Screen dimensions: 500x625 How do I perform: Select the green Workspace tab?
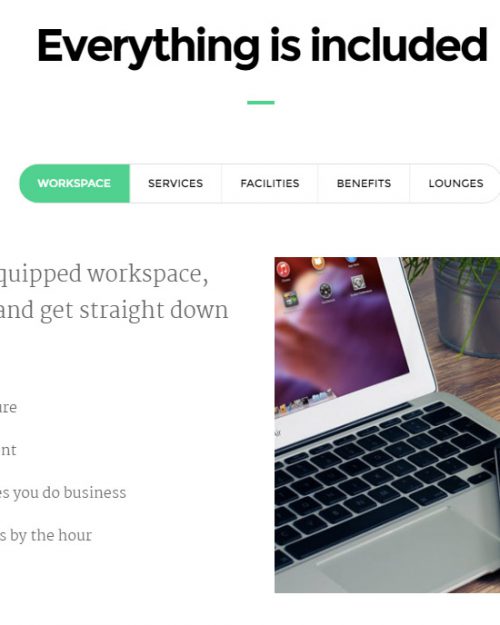coord(75,183)
